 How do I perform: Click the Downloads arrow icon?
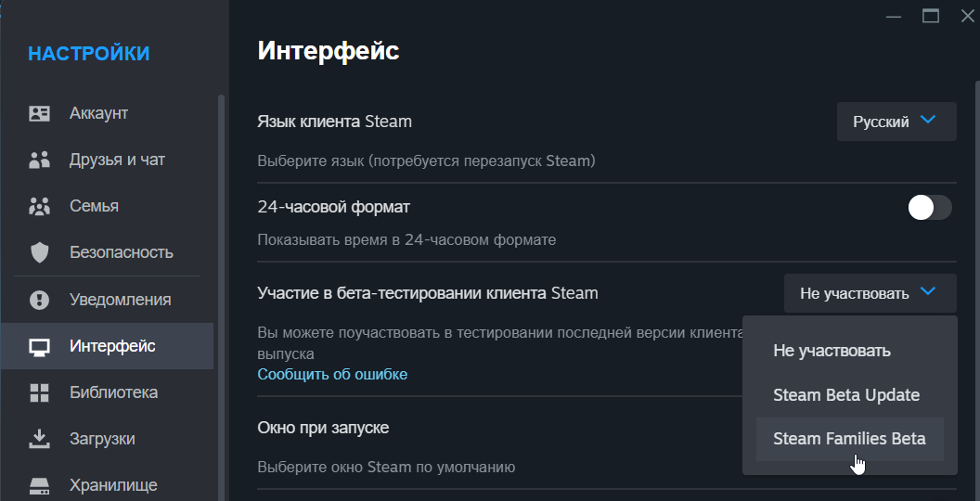39,438
